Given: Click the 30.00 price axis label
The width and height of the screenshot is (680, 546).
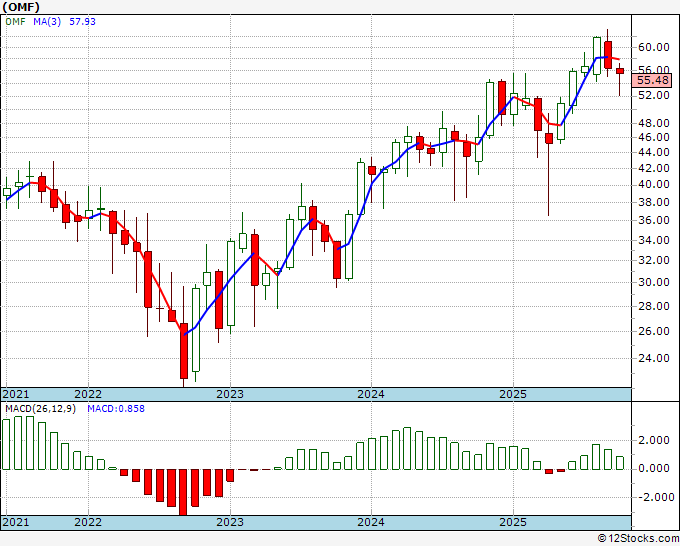Looking at the screenshot, I should (654, 282).
